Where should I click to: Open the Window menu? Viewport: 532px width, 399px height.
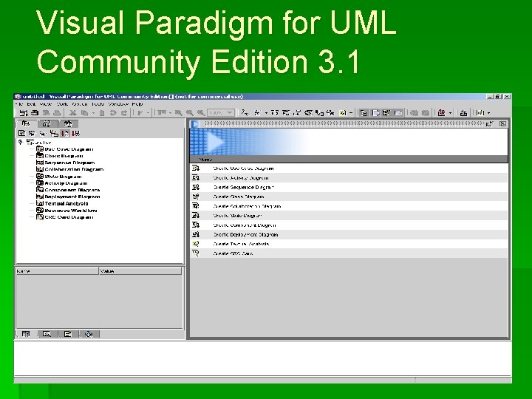click(x=118, y=104)
